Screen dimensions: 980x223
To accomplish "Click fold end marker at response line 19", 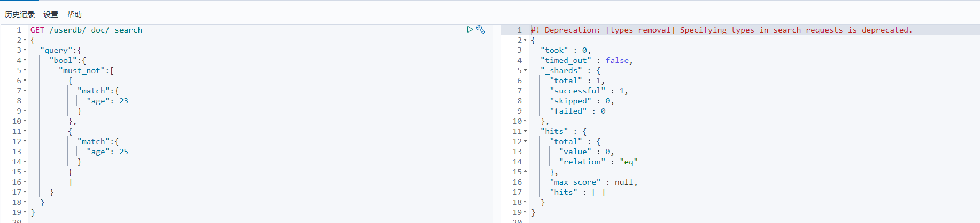I will coord(525,212).
